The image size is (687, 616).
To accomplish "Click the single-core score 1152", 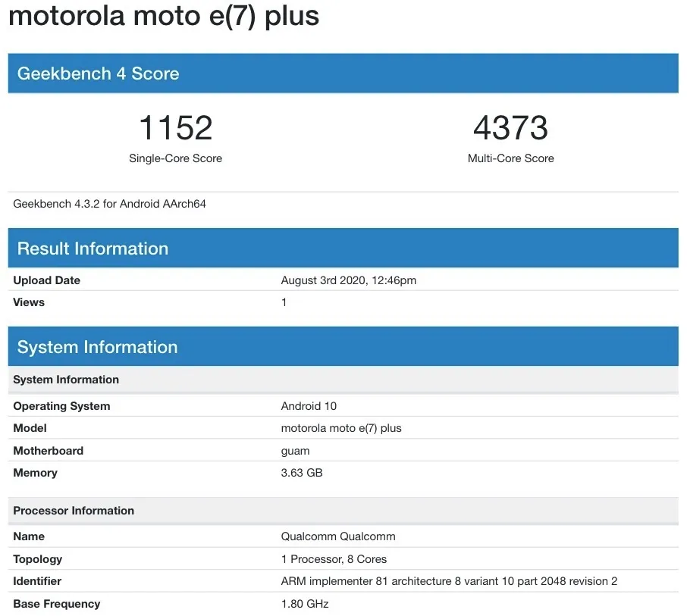I will [x=176, y=127].
